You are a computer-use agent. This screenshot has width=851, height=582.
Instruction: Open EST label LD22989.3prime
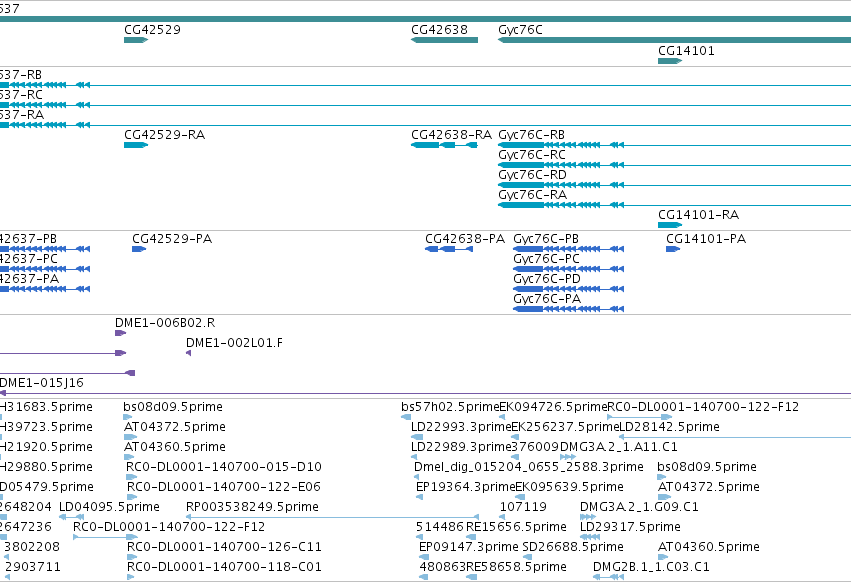(461, 447)
